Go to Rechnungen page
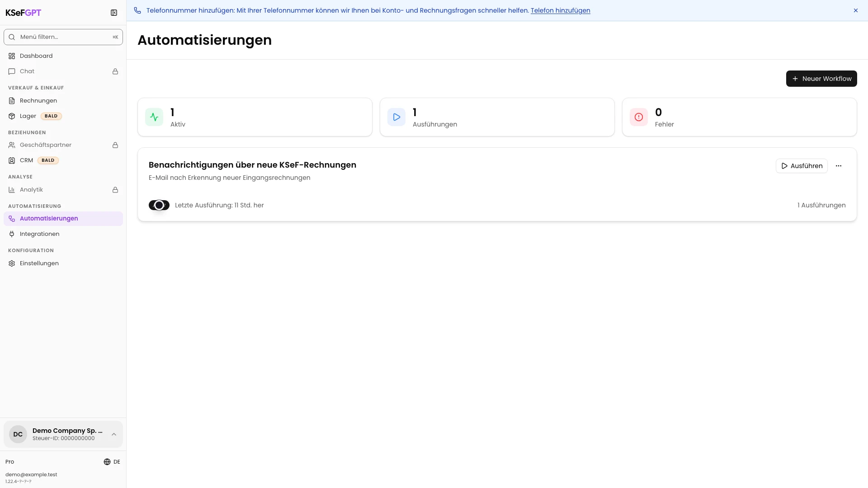This screenshot has height=488, width=868. tap(63, 101)
